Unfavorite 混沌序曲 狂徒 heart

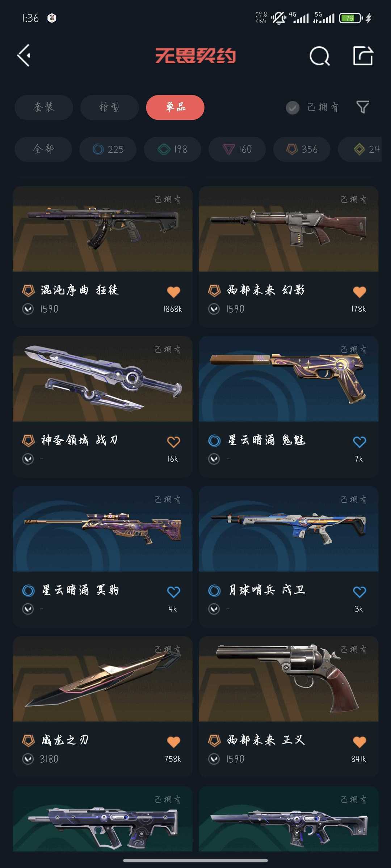pyautogui.click(x=173, y=292)
